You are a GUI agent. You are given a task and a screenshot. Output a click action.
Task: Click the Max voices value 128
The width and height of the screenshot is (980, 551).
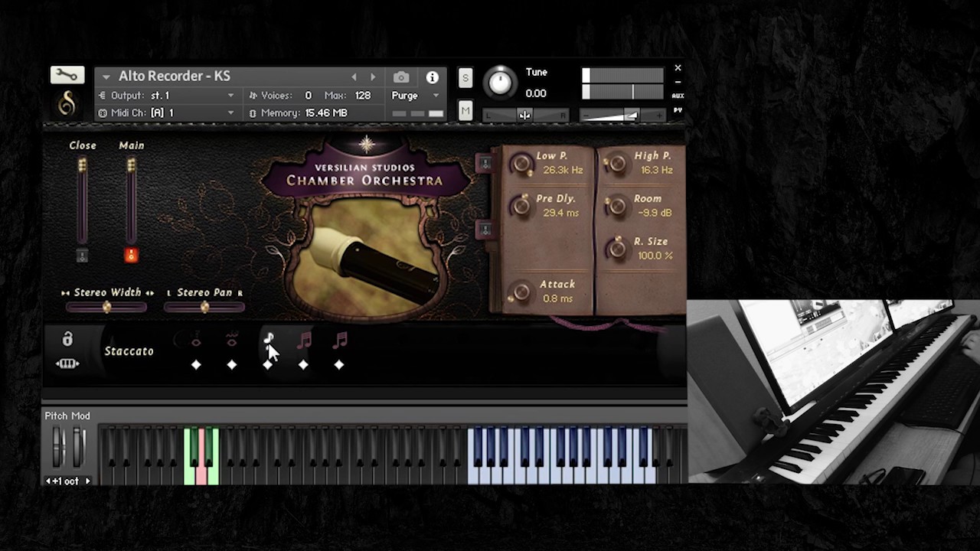(363, 96)
